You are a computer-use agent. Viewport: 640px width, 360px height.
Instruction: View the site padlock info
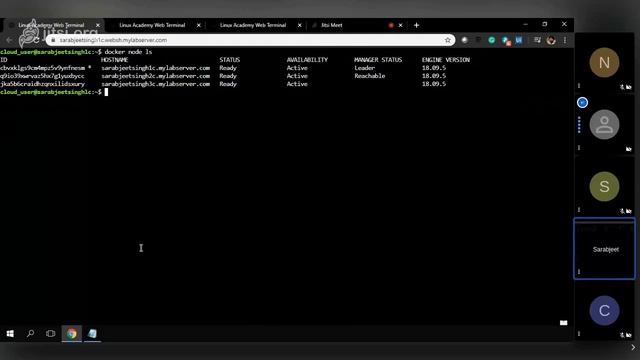(x=53, y=40)
